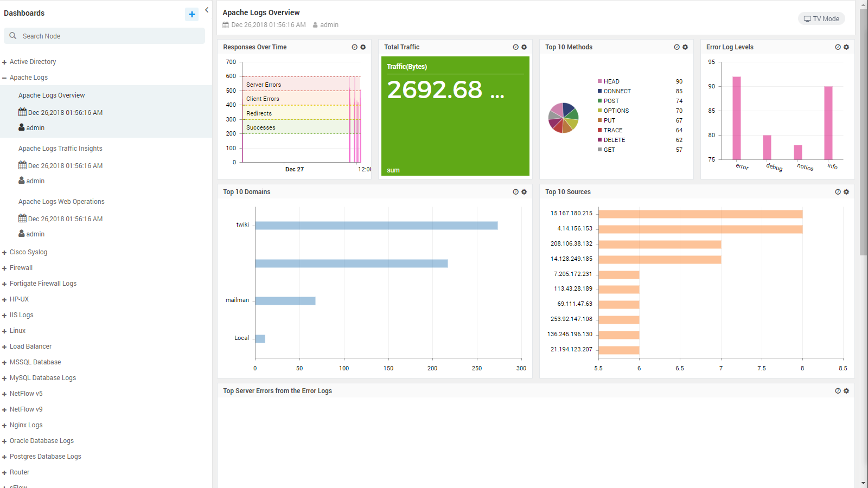Viewport: 868px width, 488px height.
Task: Open gear settings of Top Server Errors widget
Action: click(x=846, y=391)
